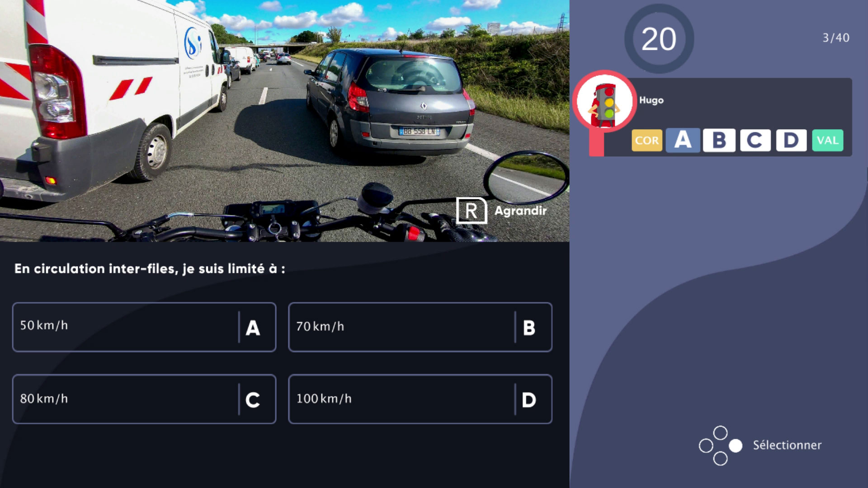Click Hugo's traffic light avatar
Image resolution: width=868 pixels, height=488 pixels.
pyautogui.click(x=604, y=101)
